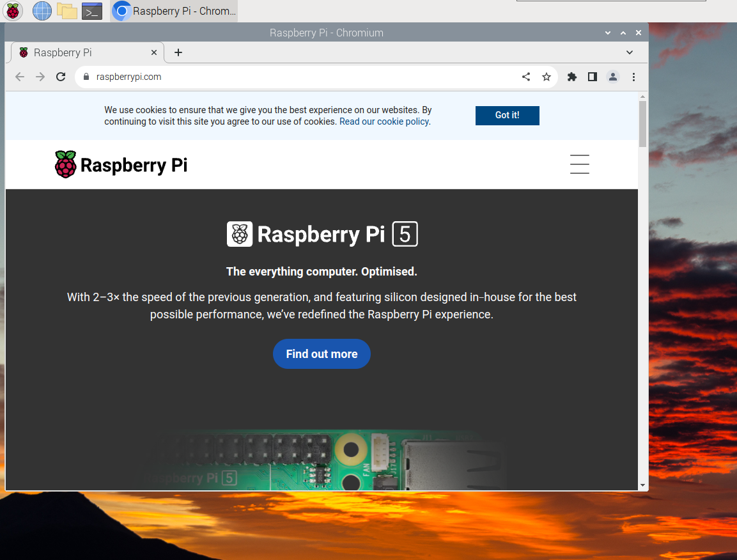
Task: Launch the web browser globe icon in taskbar
Action: (42, 11)
